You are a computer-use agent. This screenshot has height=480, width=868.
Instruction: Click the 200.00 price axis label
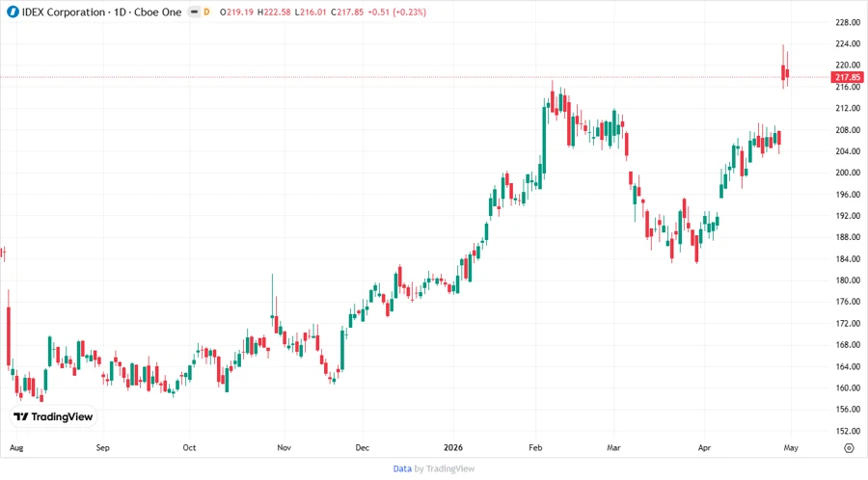point(848,173)
